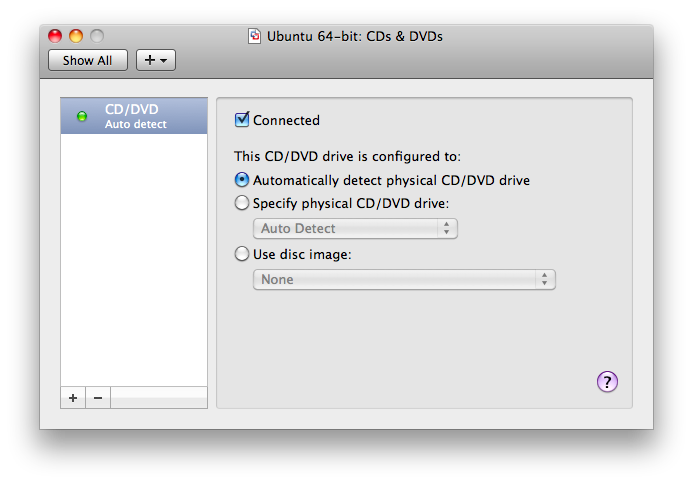Image resolution: width=693 pixels, height=484 pixels.
Task: Click the plus icon below the device list
Action: coord(73,398)
